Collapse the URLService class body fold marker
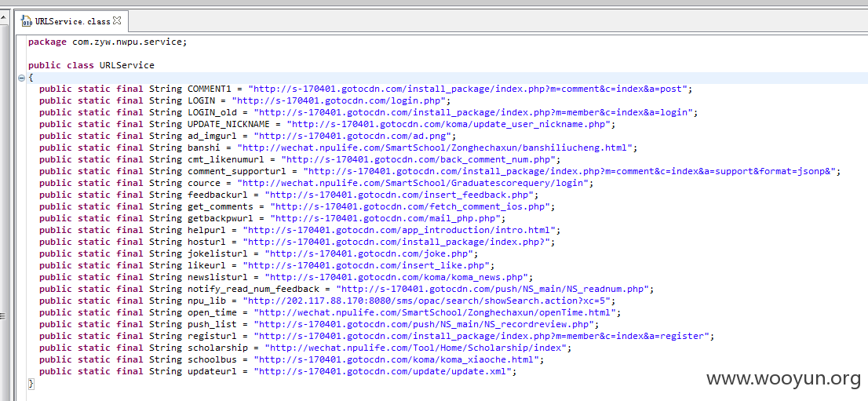 (22, 78)
